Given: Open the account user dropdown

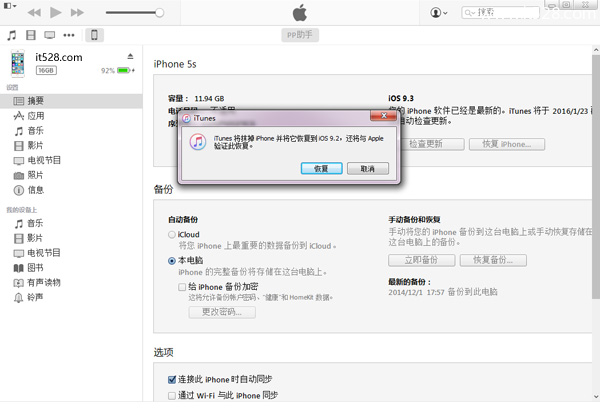Looking at the screenshot, I should pyautogui.click(x=439, y=13).
